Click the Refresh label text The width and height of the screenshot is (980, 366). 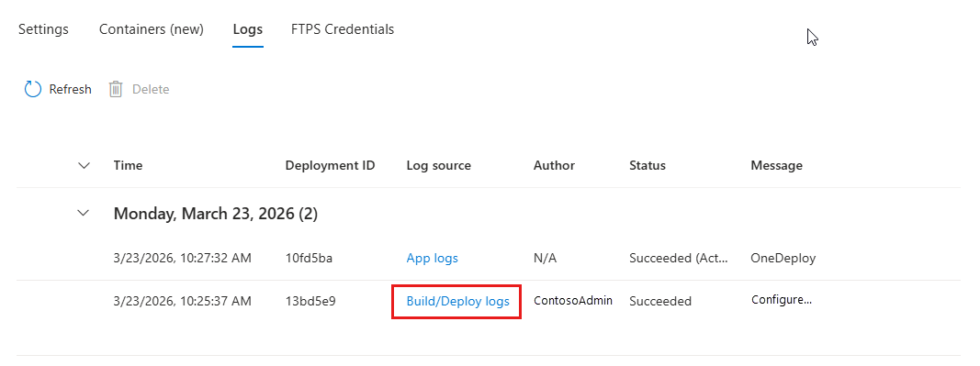coord(70,89)
